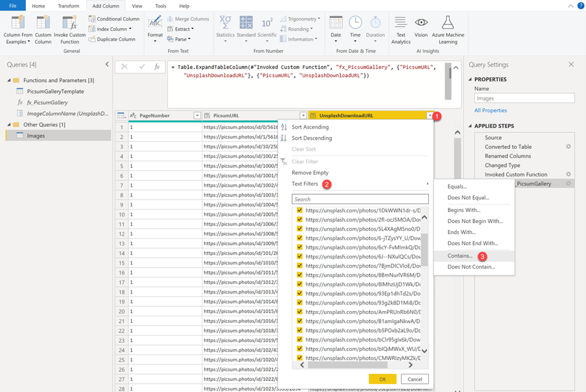This screenshot has height=392, width=586.
Task: Select Remove Empty
Action: tap(310, 173)
